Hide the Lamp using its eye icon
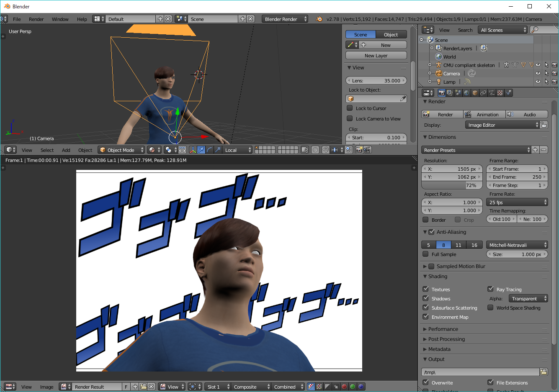The width and height of the screenshot is (559, 392). coord(538,82)
